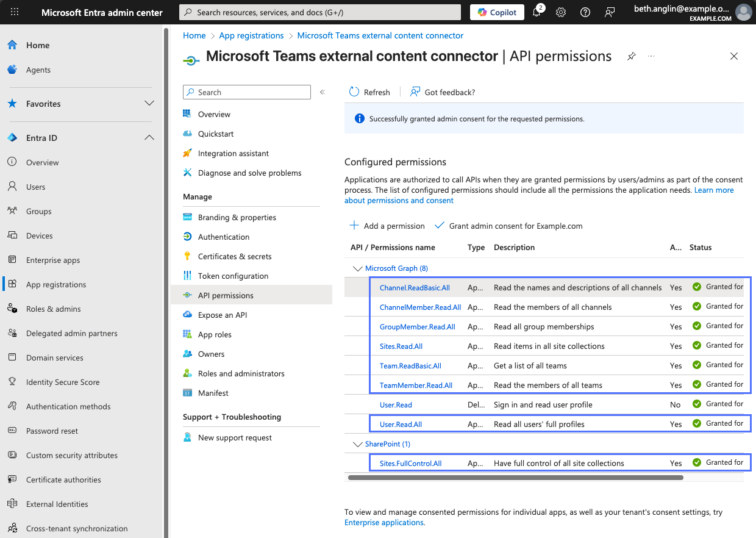Open Diagnose and solve problems
Screen dimensions: 756x538
249,173
